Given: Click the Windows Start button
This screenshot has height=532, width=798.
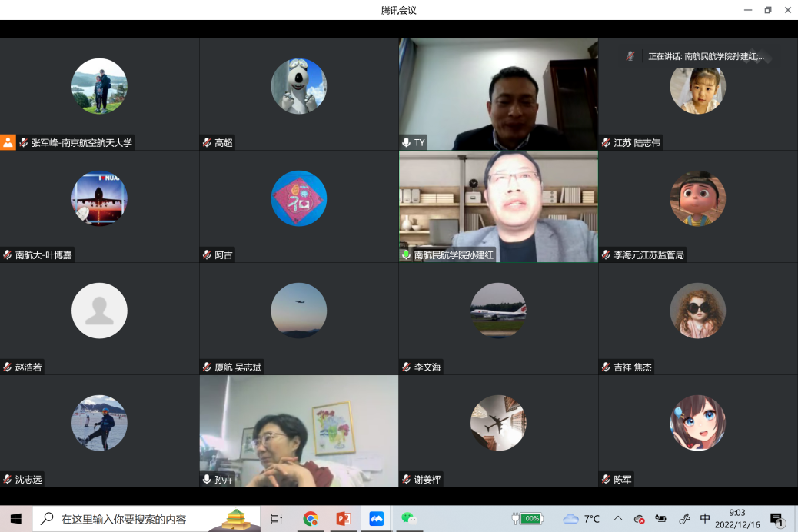Looking at the screenshot, I should [x=16, y=519].
